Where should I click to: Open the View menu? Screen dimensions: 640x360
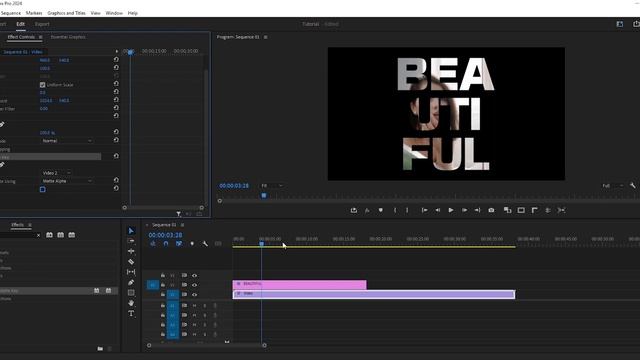(96, 13)
